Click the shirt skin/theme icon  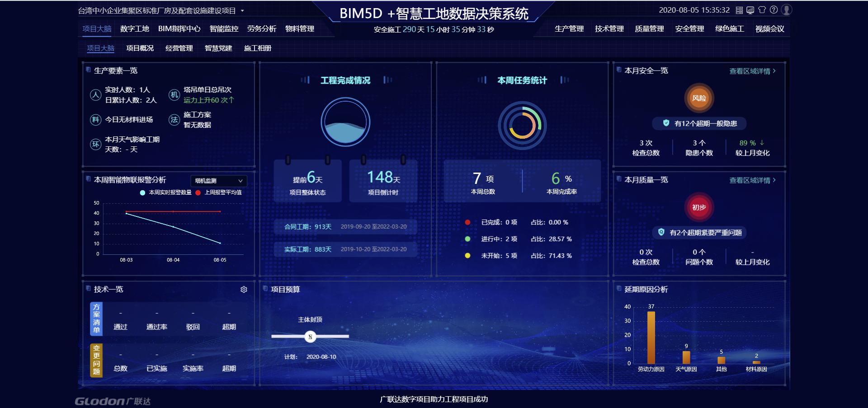pyautogui.click(x=762, y=10)
